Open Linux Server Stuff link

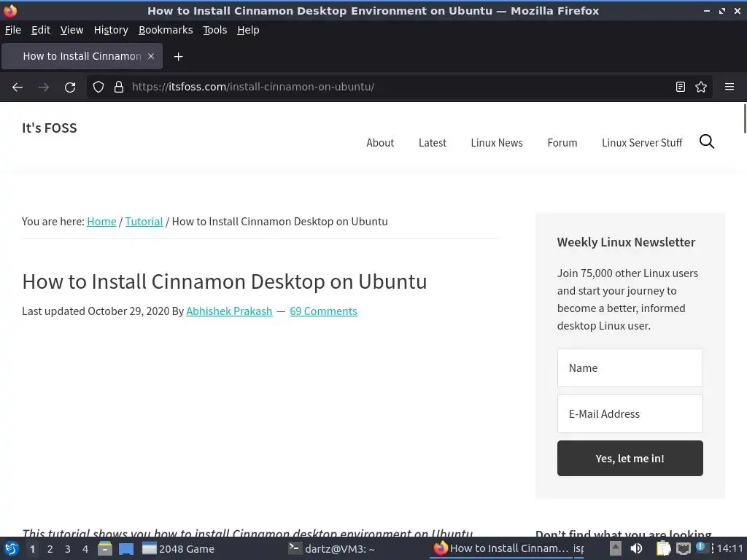tap(642, 143)
